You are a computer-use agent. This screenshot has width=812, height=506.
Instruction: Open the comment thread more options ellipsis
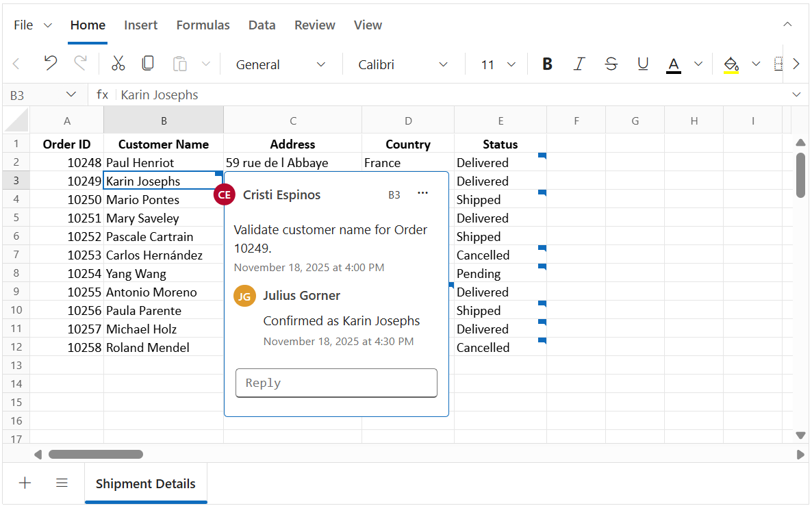coord(422,193)
